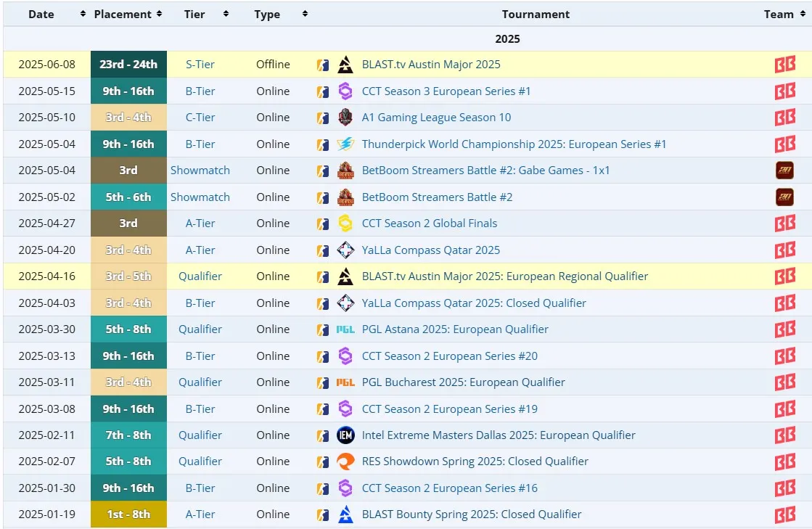Open BLAST Bounty Spring 2025: Closed Qualifier
812x529 pixels.
coord(471,514)
